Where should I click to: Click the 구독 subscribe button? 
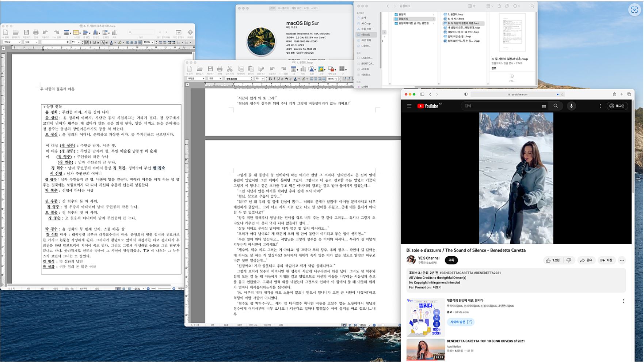[x=451, y=260]
